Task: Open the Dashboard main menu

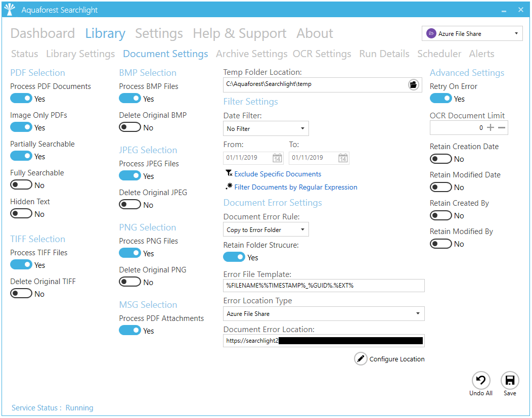Action: click(x=42, y=34)
